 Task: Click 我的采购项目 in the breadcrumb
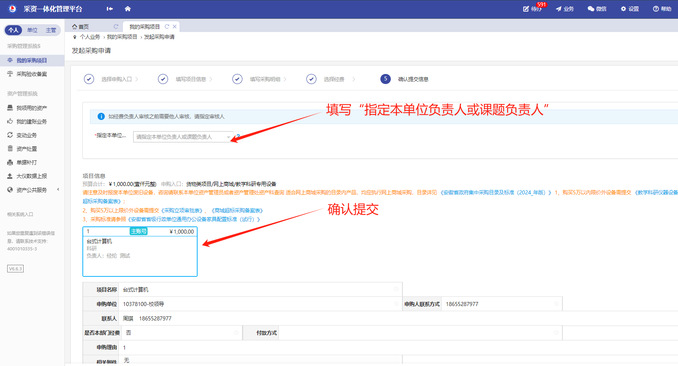coord(122,37)
